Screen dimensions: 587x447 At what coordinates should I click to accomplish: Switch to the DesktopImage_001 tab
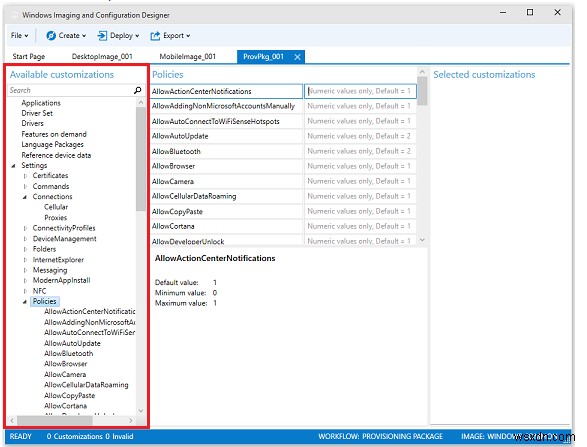pyautogui.click(x=102, y=57)
